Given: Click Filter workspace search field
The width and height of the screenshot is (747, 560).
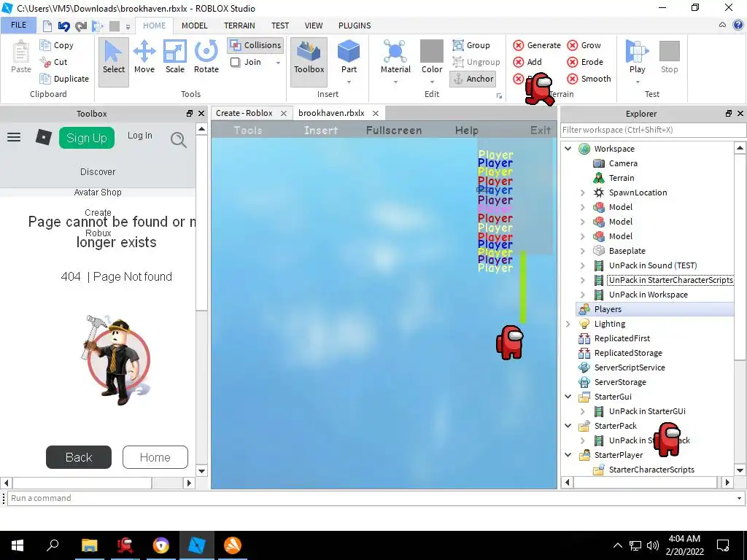Looking at the screenshot, I should point(653,130).
